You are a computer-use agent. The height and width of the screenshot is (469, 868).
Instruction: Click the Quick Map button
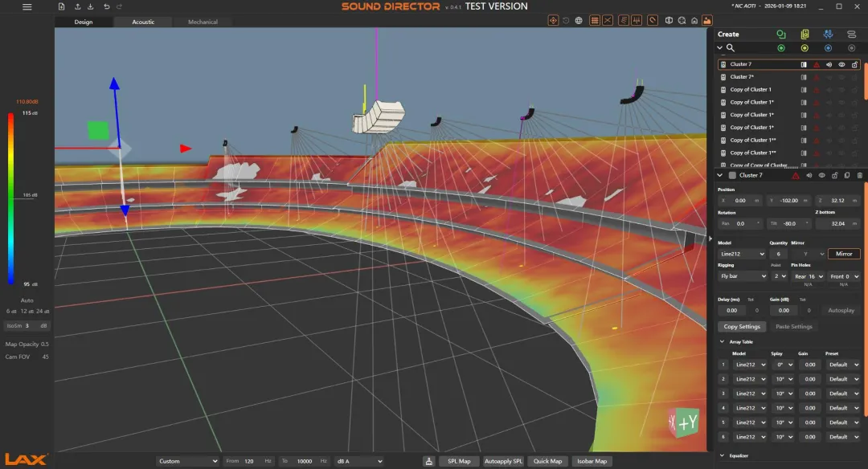point(547,461)
